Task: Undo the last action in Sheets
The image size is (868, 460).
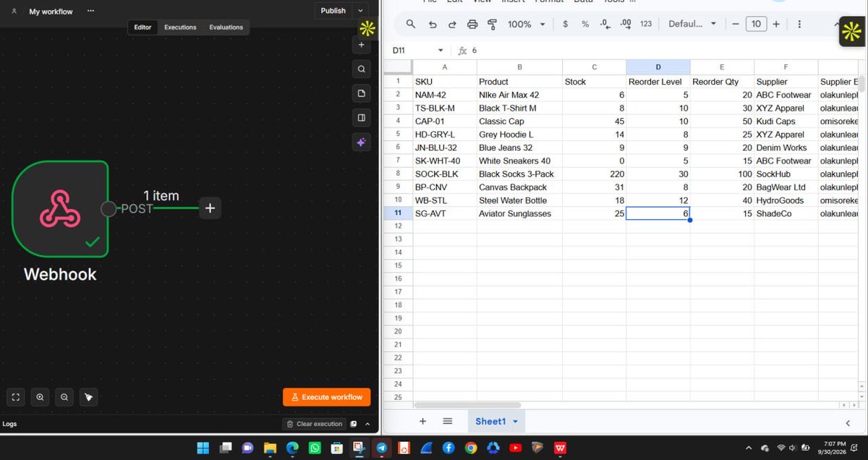Action: coord(433,24)
